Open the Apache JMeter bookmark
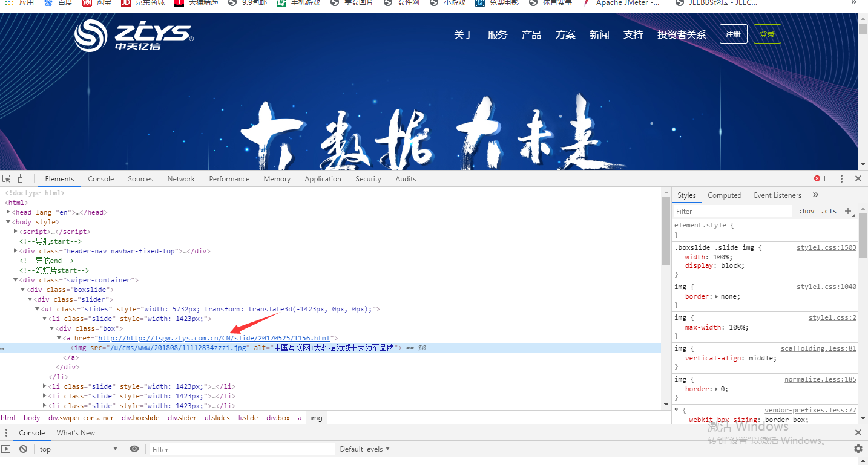 tap(623, 3)
